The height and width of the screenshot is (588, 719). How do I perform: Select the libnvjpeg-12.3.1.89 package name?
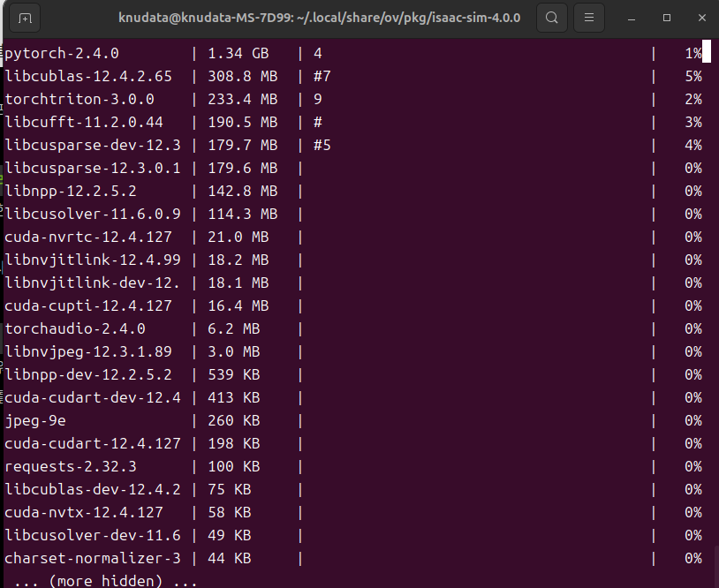point(88,351)
